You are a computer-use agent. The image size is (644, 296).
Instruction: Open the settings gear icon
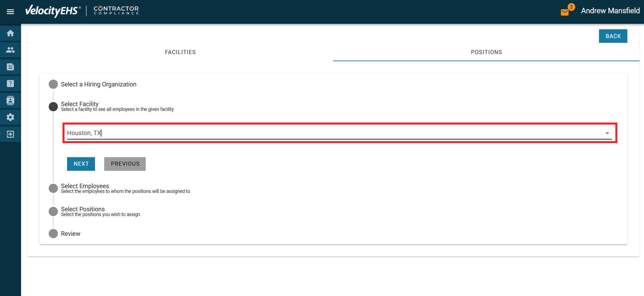point(11,117)
